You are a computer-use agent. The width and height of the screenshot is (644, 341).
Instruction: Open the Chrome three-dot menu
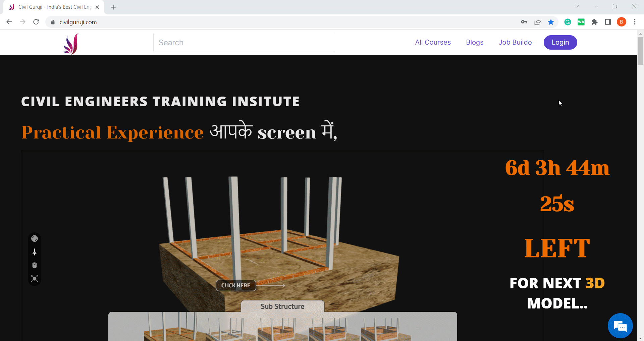point(635,22)
